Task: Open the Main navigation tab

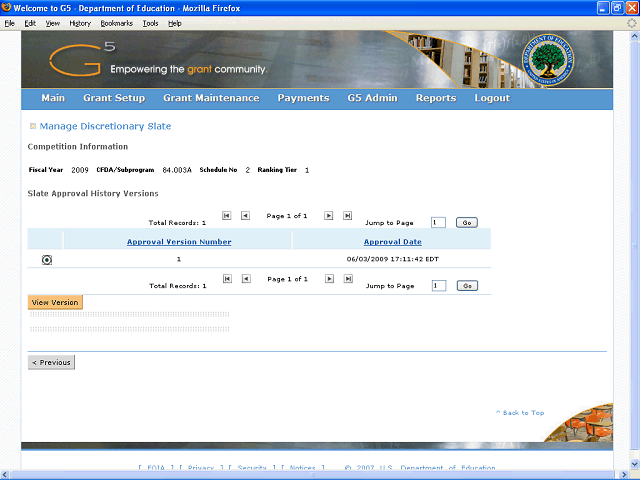Action: 53,98
